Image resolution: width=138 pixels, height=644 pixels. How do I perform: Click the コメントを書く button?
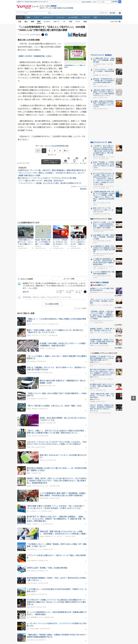pyautogui.click(x=69, y=279)
